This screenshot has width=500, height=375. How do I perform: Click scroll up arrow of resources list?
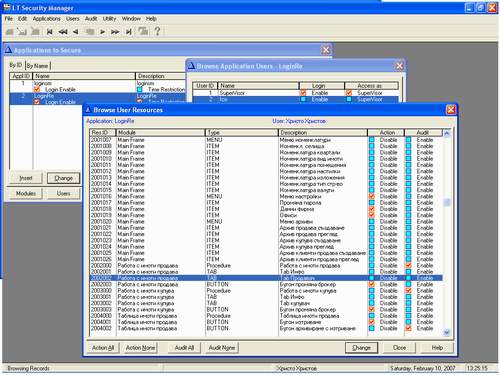[x=447, y=133]
